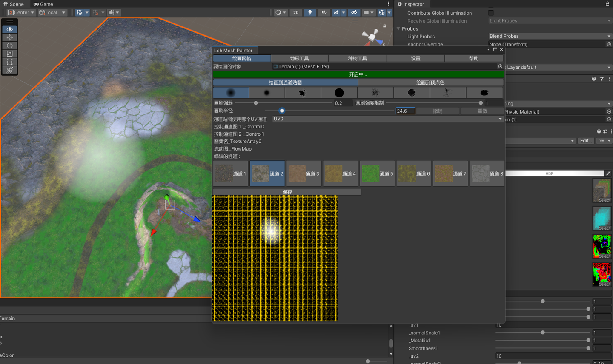The height and width of the screenshot is (364, 613).
Task: Open the 设置 tab in Lch Mesh Painter
Action: coord(415,58)
